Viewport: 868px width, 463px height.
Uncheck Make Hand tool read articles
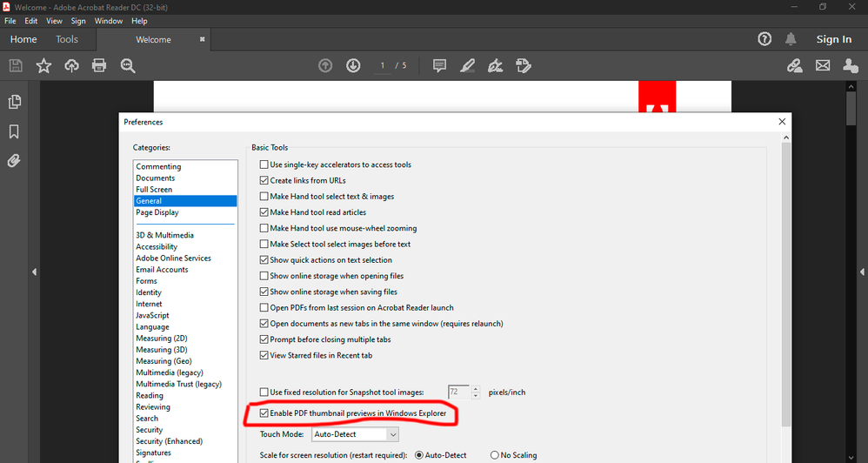coord(264,212)
